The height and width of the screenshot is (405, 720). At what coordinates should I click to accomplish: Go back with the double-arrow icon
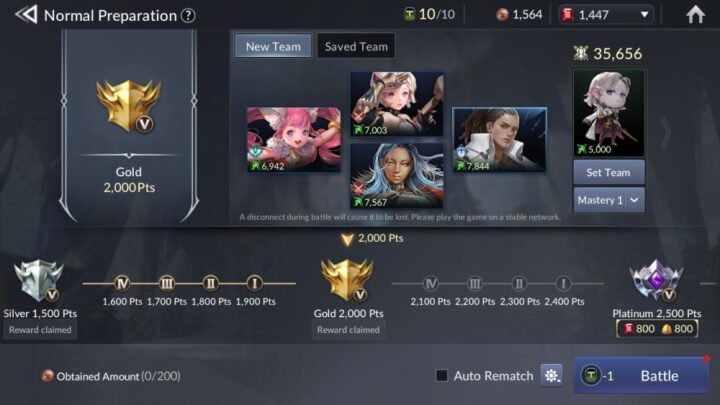(26, 15)
